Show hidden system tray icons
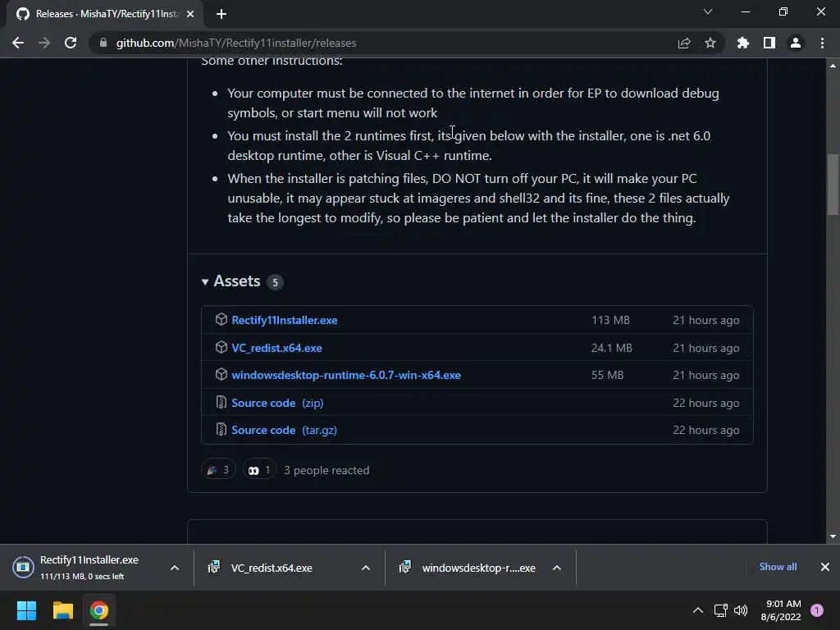Viewport: 840px width, 630px height. click(697, 610)
